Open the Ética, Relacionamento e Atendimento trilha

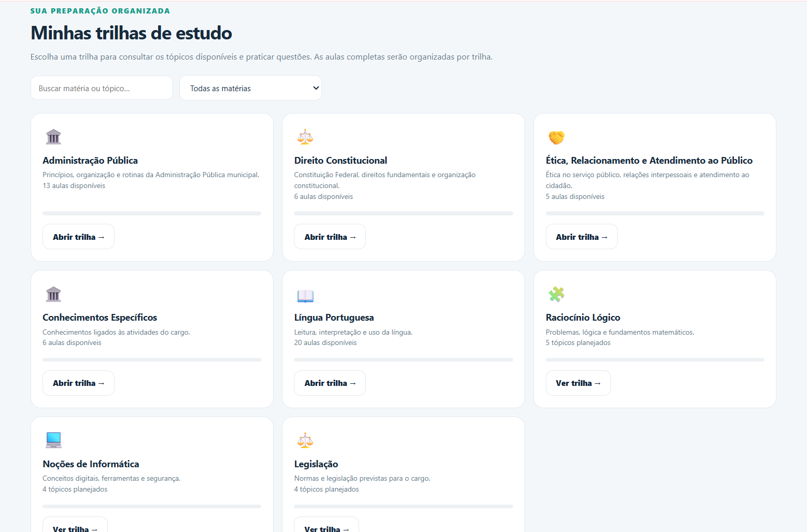tap(582, 237)
